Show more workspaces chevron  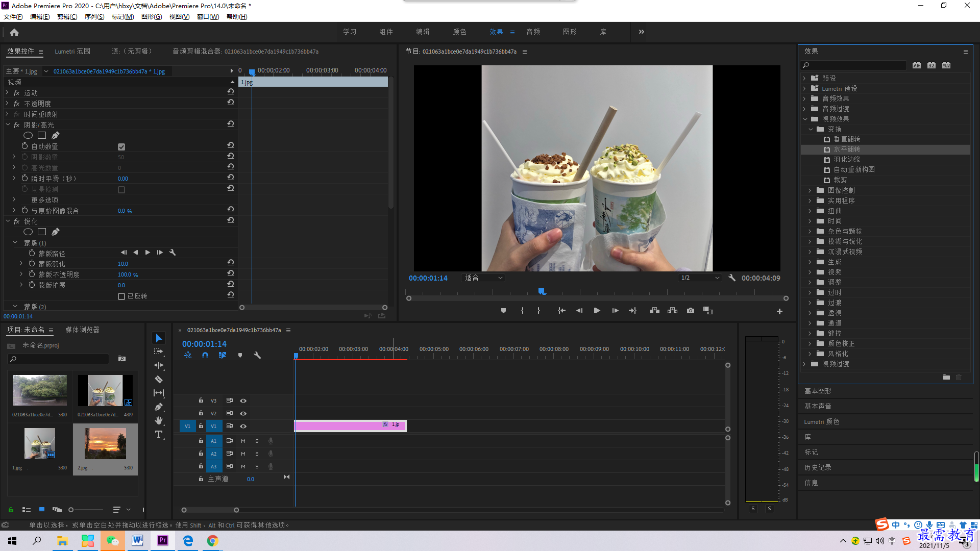[x=642, y=32]
